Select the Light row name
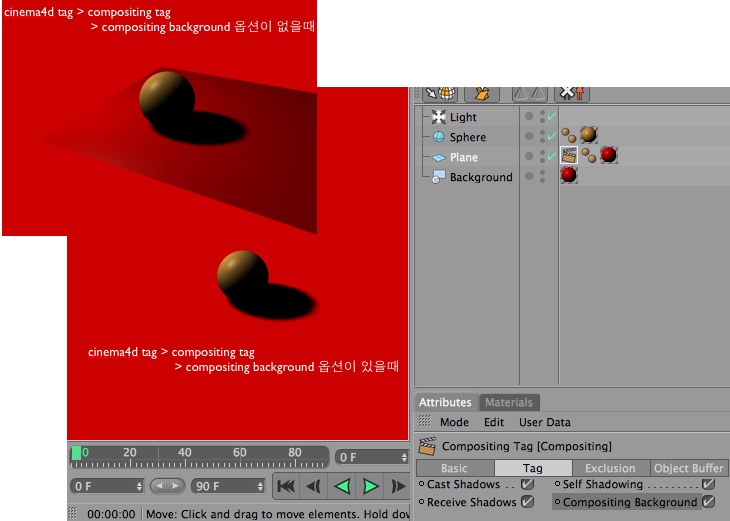Image resolution: width=730 pixels, height=521 pixels. point(463,117)
